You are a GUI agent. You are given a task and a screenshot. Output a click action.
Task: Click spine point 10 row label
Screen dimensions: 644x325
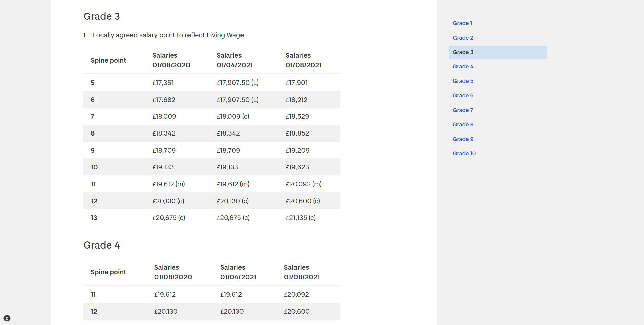point(94,167)
